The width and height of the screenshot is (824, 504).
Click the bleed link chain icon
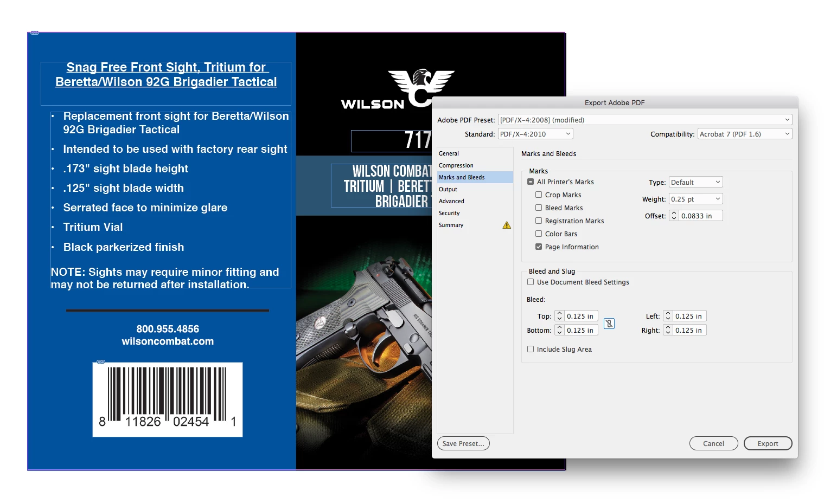click(x=609, y=324)
